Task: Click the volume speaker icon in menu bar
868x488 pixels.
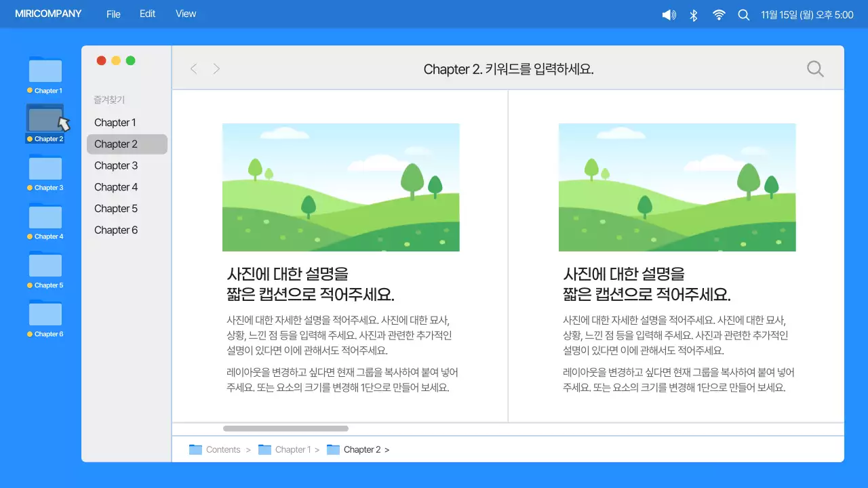Action: [668, 14]
